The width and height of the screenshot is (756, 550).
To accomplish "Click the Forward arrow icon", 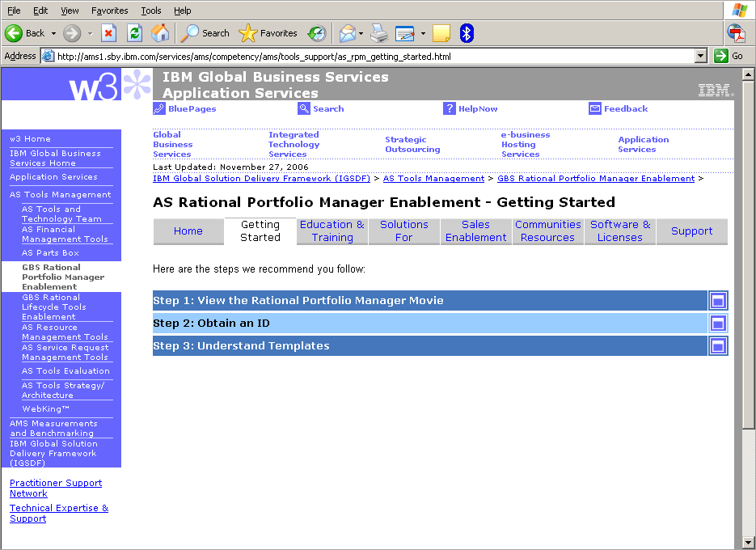I will (x=72, y=33).
